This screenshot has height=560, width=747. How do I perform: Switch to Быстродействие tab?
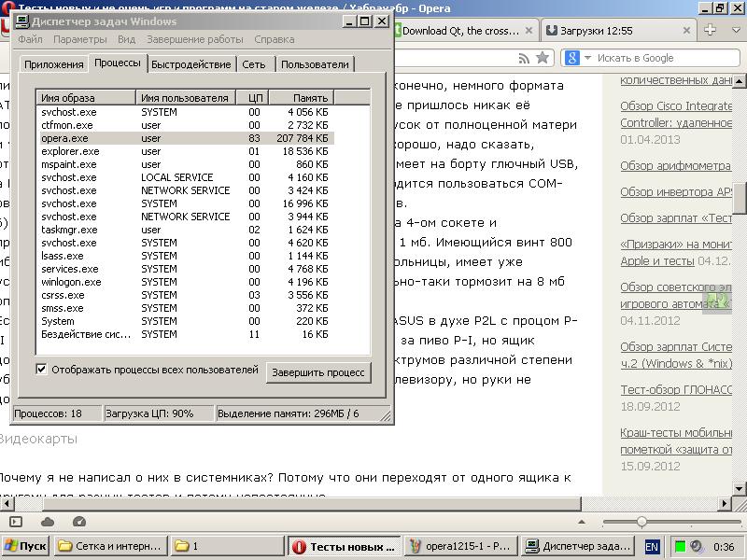click(191, 64)
